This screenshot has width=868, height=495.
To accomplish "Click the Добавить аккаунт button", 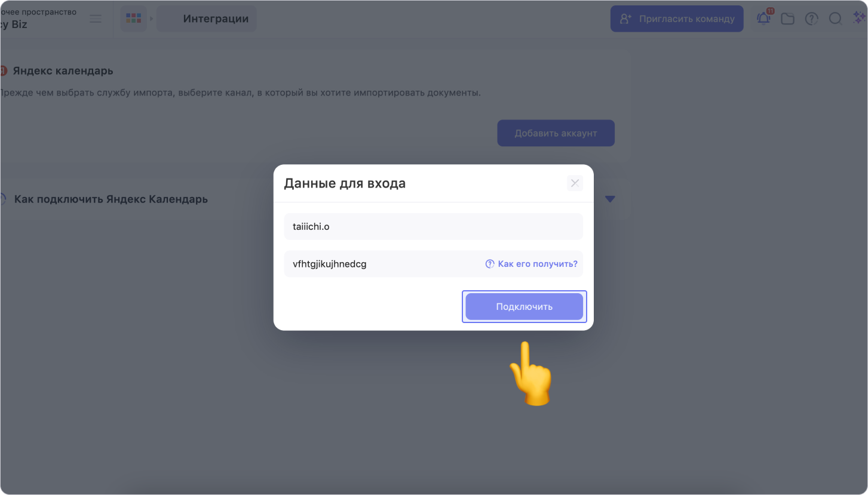I will [556, 133].
